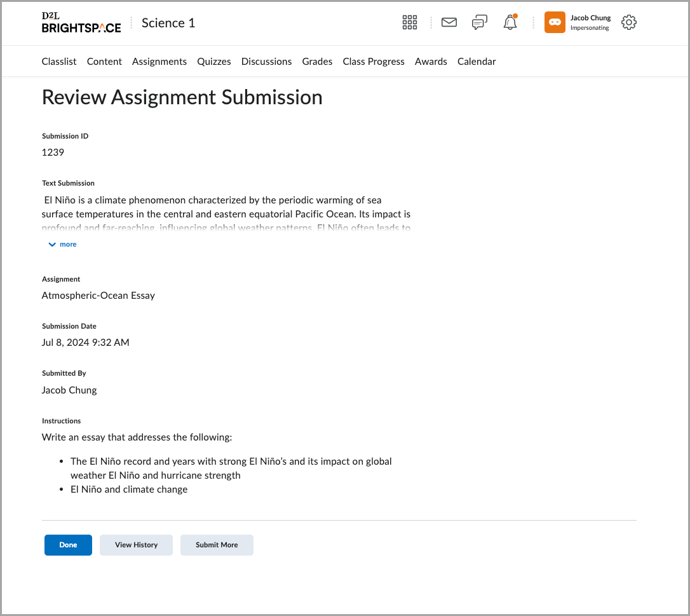The image size is (690, 616).
Task: Open Quizzes from the navbar
Action: click(x=214, y=62)
